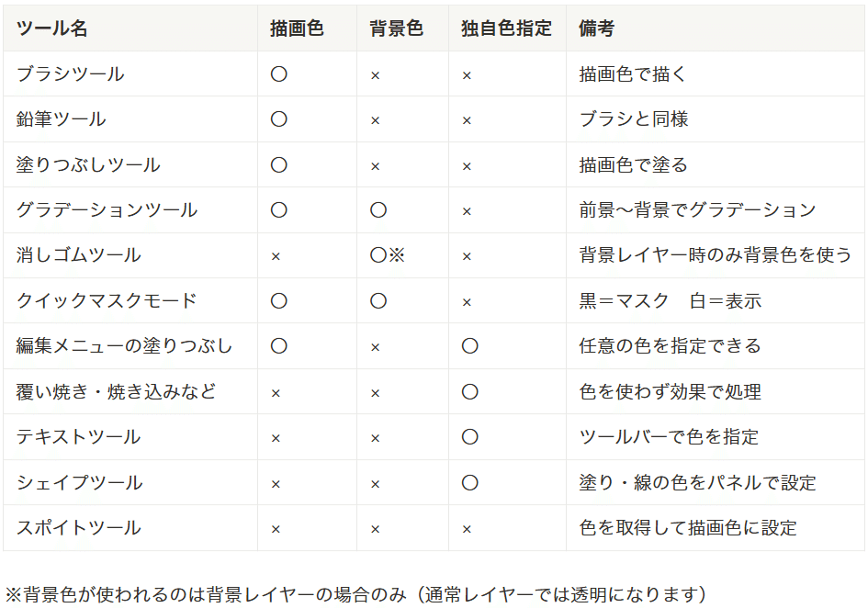Click the 独自色指定 column header
The height and width of the screenshot is (608, 868).
pos(506,28)
